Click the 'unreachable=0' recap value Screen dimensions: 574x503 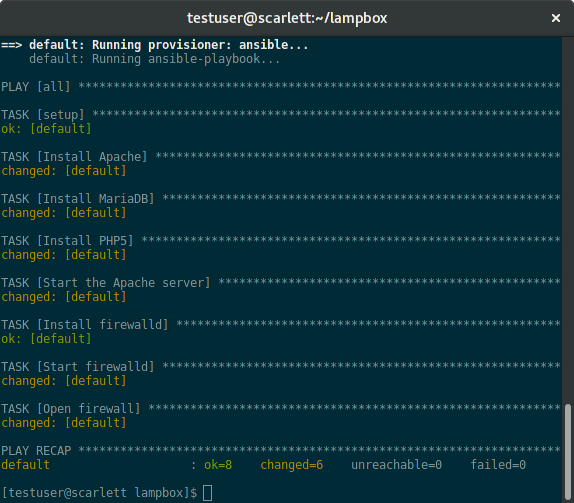coord(396,465)
